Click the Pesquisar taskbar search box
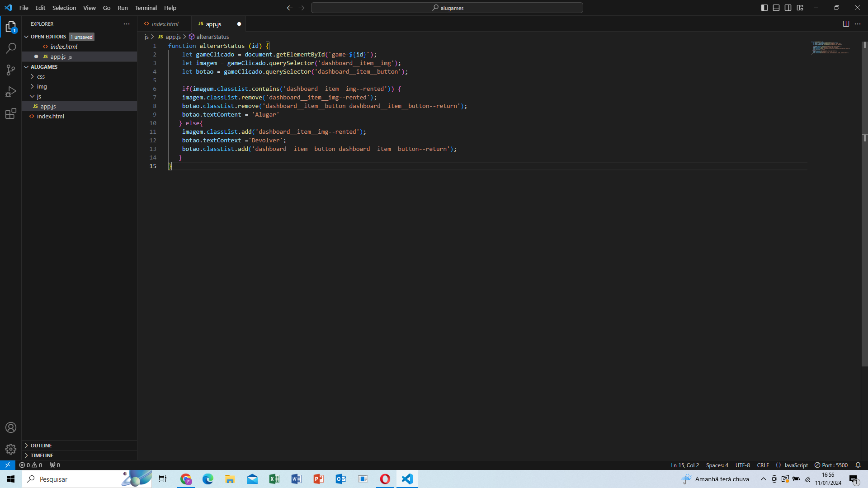Image resolution: width=868 pixels, height=488 pixels. click(87, 479)
